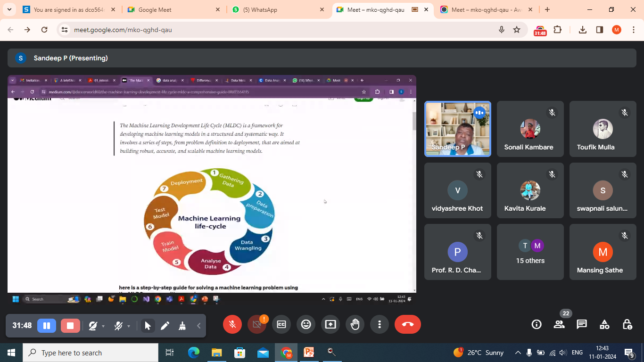The width and height of the screenshot is (644, 362).
Task: Open the Windows notification center
Action: [x=629, y=353]
